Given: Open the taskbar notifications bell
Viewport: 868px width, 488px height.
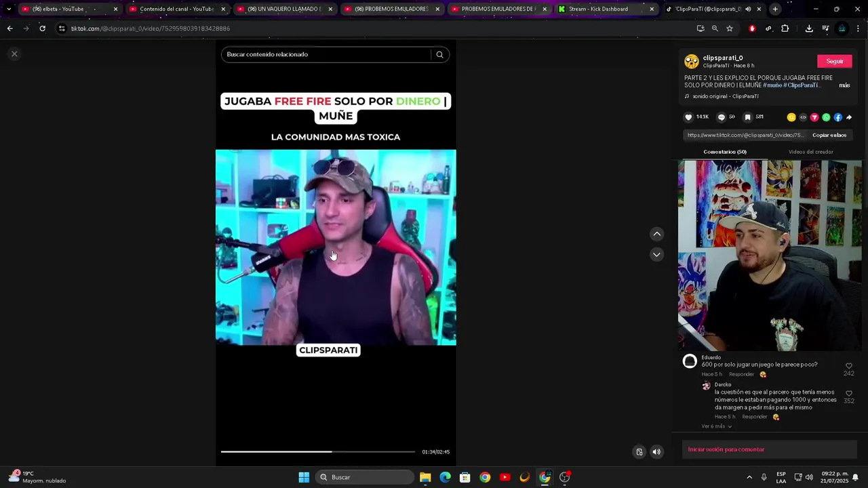Looking at the screenshot, I should pyautogui.click(x=855, y=477).
